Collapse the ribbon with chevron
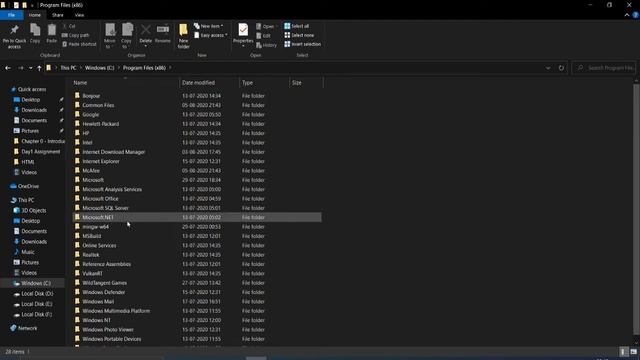 coord(627,15)
